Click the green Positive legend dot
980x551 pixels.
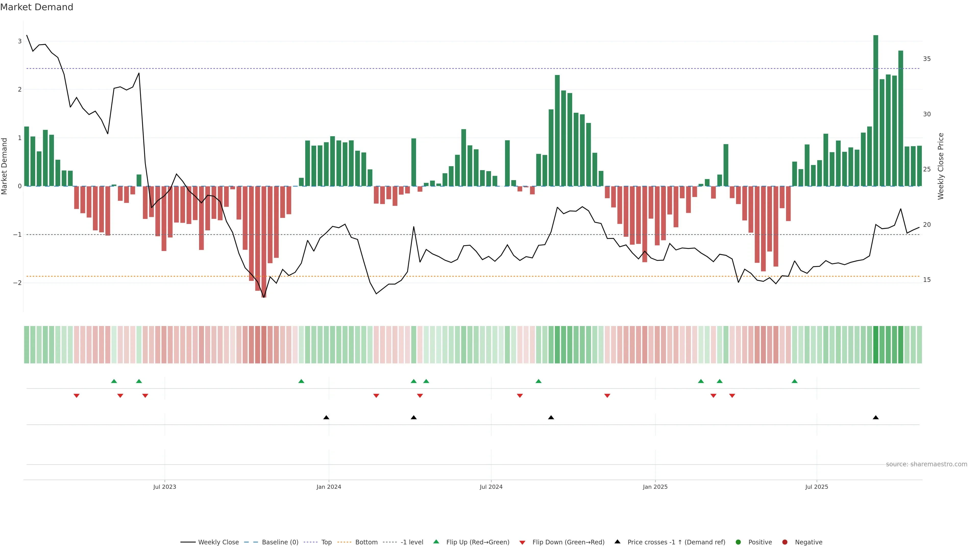(x=738, y=542)
